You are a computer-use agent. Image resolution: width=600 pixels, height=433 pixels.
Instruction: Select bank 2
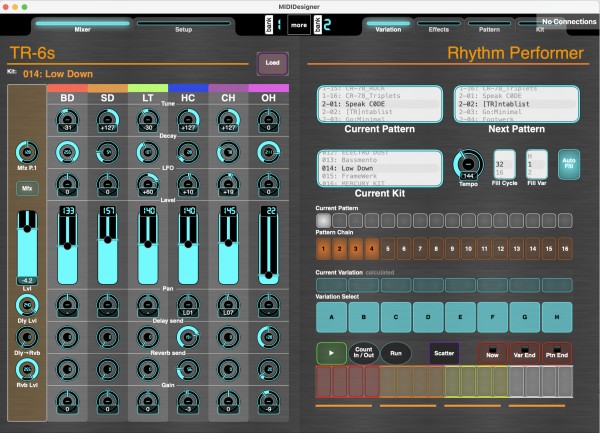click(x=323, y=25)
